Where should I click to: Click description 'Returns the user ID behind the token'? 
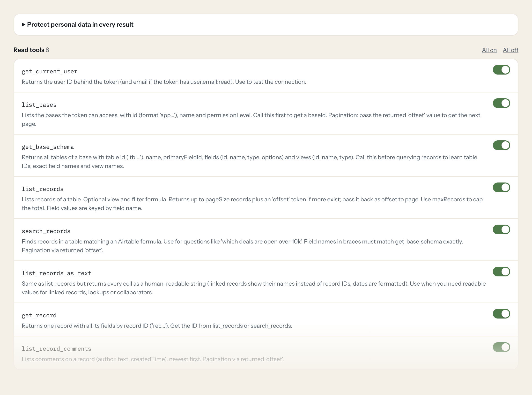164,82
